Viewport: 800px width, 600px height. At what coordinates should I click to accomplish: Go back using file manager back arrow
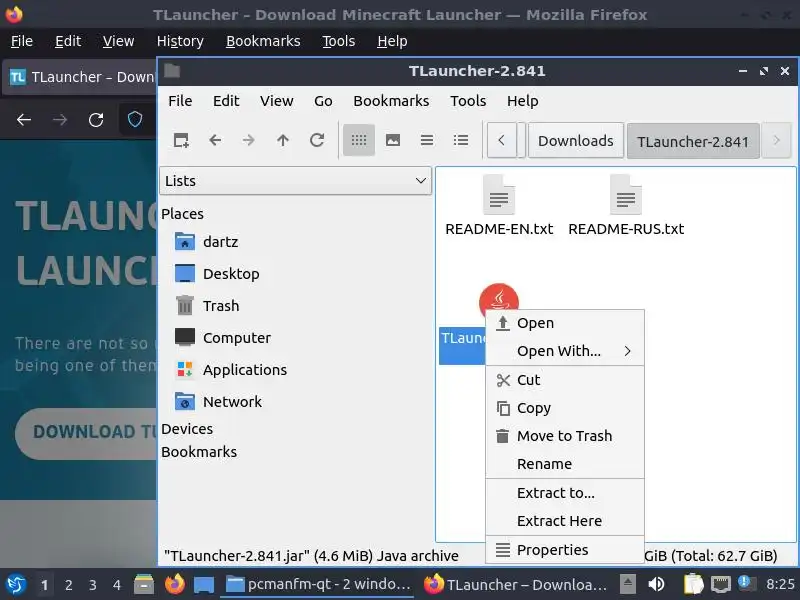(x=215, y=140)
